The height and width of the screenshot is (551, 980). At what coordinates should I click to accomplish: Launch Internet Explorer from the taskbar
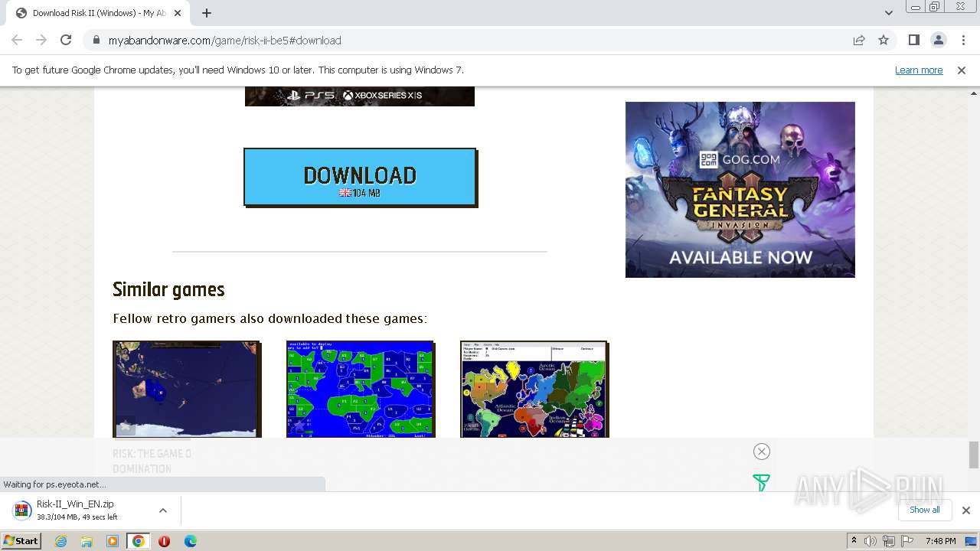[60, 541]
